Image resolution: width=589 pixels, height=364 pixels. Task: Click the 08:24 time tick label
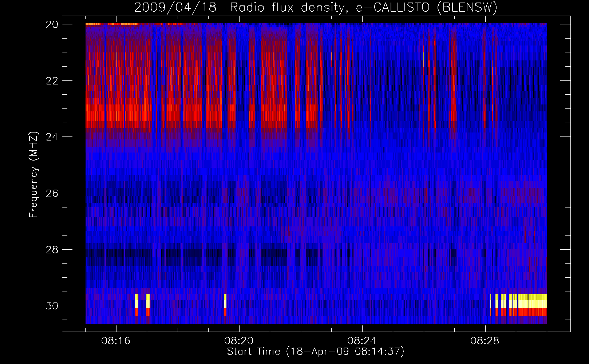point(362,341)
